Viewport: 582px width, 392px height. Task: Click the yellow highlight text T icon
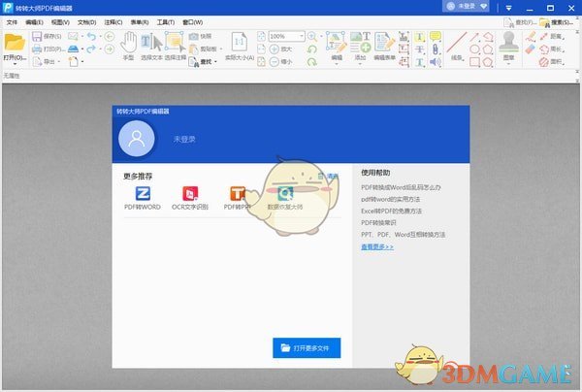click(419, 36)
